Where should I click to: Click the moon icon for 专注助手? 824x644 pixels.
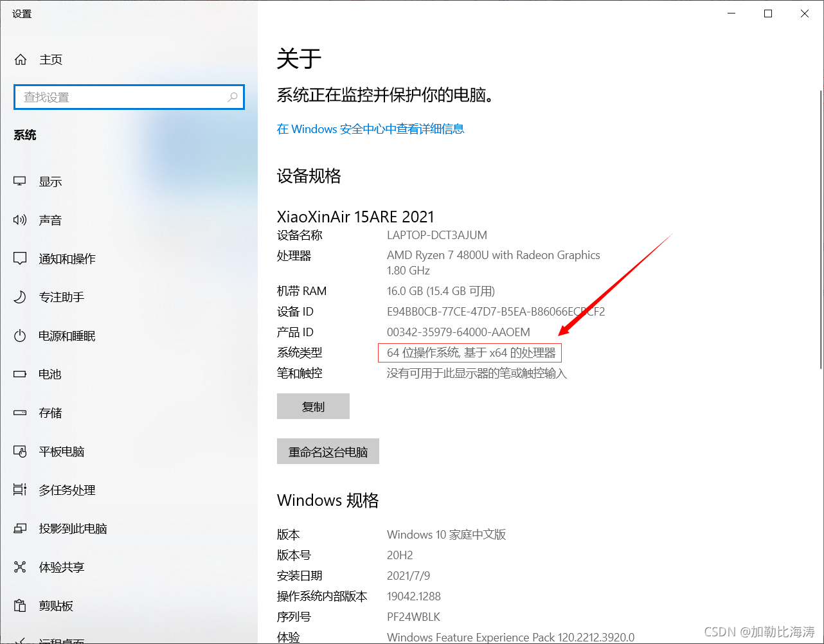pos(20,298)
